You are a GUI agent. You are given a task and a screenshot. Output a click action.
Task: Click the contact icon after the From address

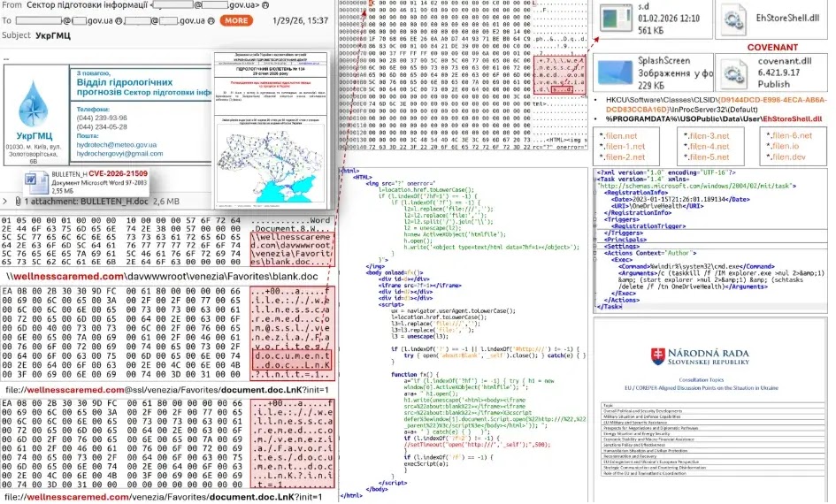point(265,5)
